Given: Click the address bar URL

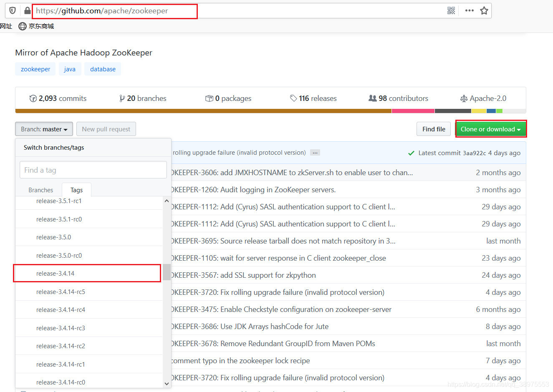Looking at the screenshot, I should 102,11.
